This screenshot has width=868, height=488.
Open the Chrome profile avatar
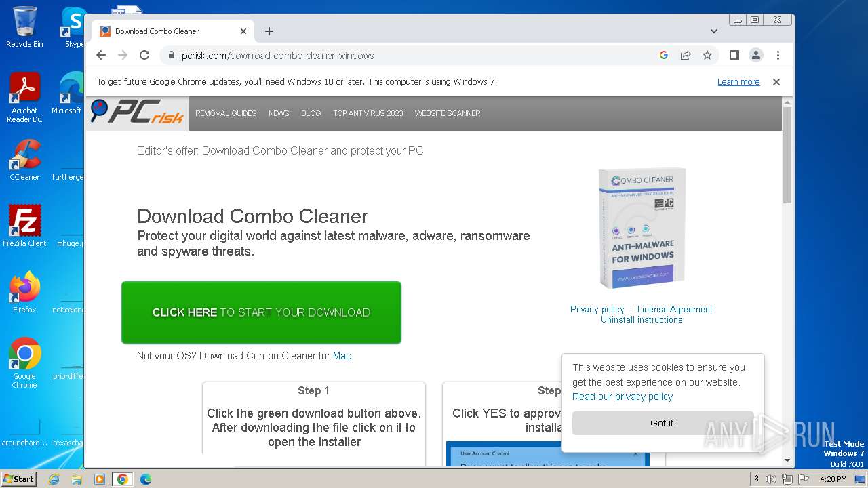click(x=755, y=55)
